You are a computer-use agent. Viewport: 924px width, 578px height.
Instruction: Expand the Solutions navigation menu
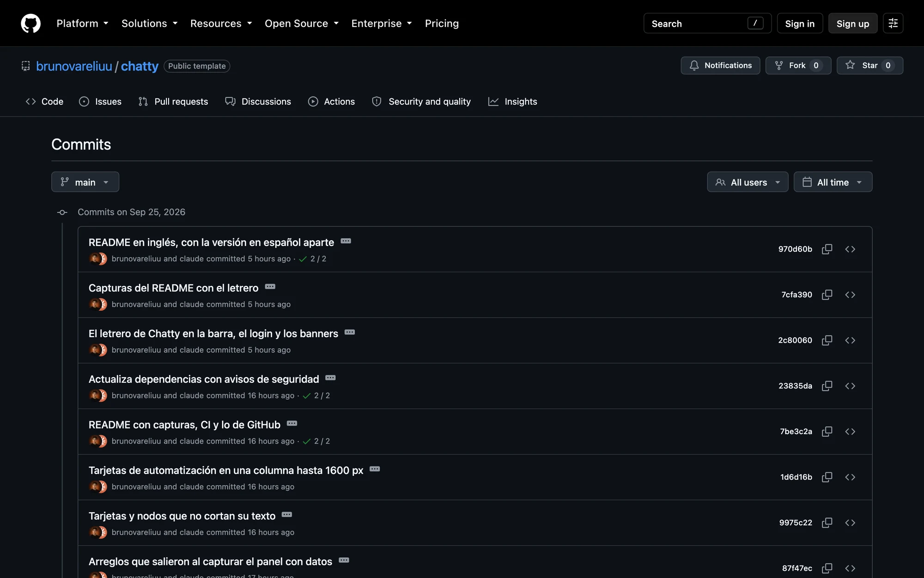[149, 24]
